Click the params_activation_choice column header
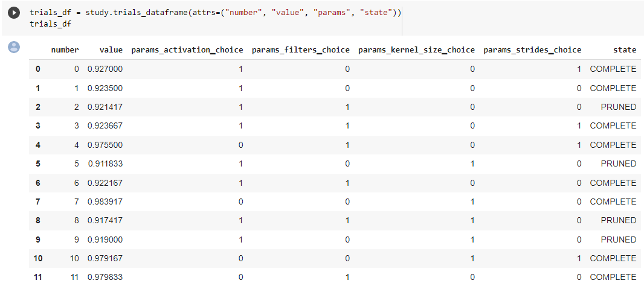This screenshot has width=644, height=292. pos(187,50)
